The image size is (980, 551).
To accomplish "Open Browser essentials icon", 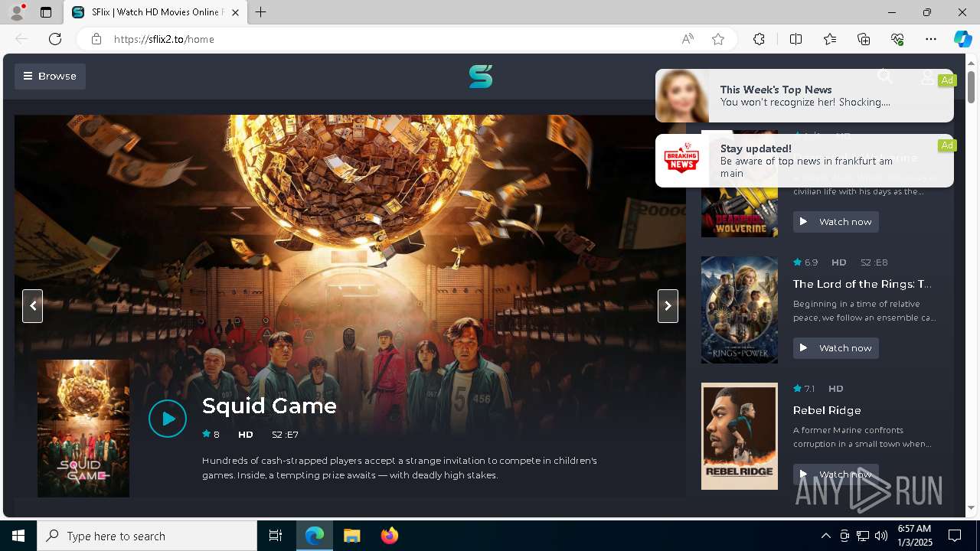I will [897, 39].
